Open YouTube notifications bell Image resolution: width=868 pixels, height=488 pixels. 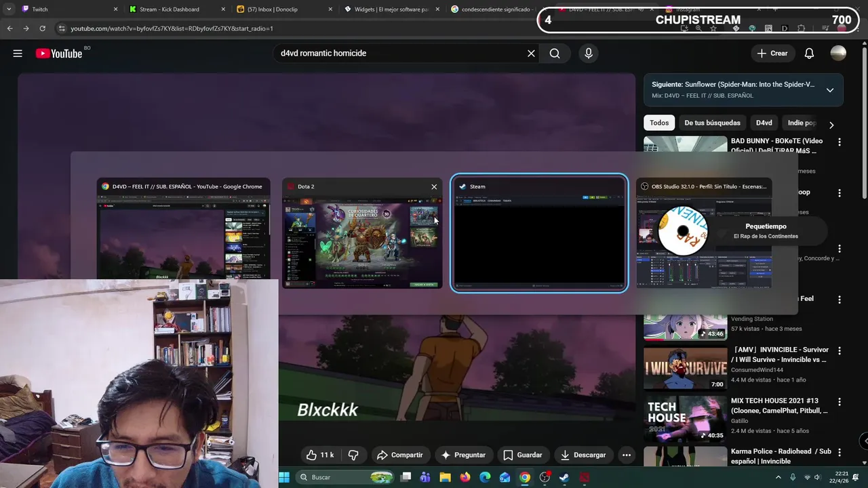pyautogui.click(x=809, y=53)
